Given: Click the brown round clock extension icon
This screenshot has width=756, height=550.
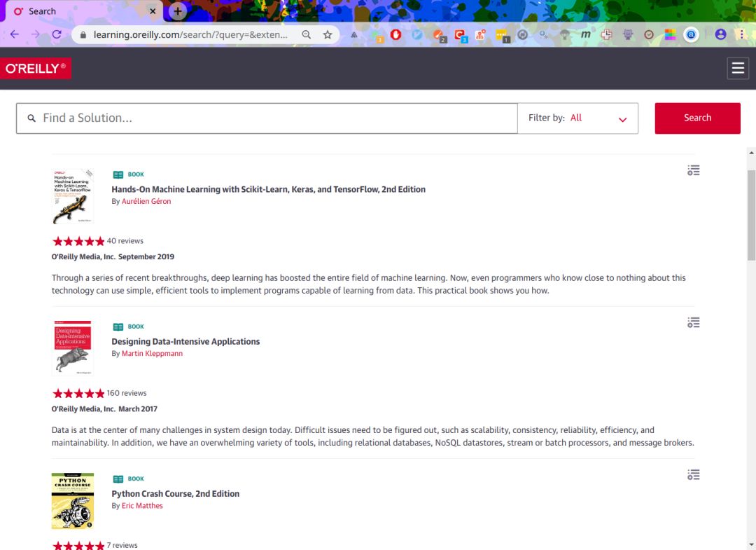Looking at the screenshot, I should 649,34.
